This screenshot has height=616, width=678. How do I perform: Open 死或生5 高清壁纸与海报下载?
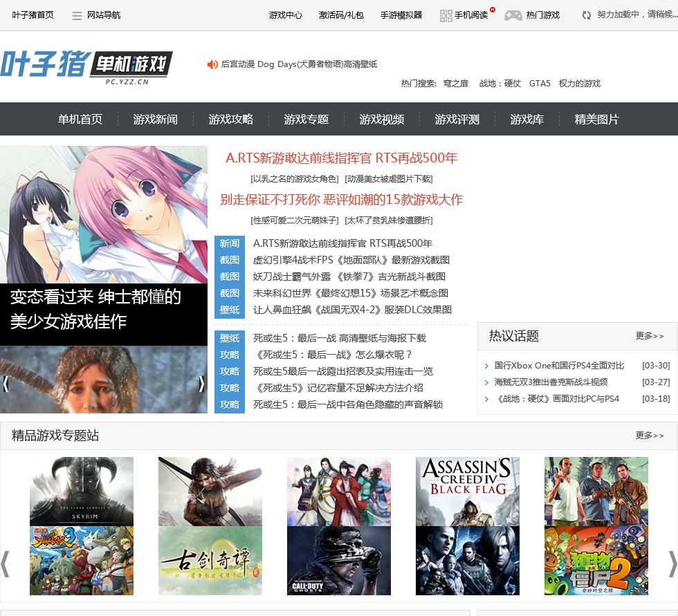pyautogui.click(x=340, y=338)
